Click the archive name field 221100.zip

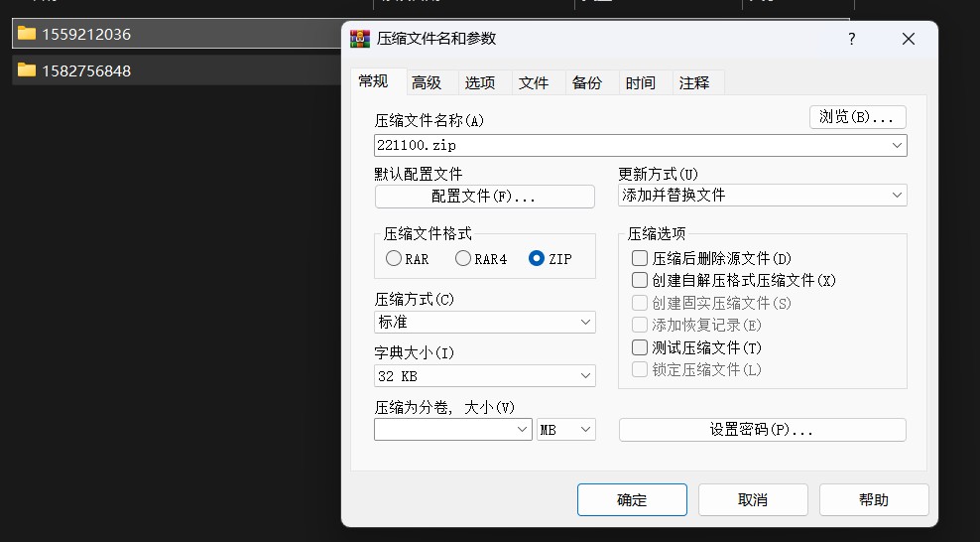click(x=641, y=145)
